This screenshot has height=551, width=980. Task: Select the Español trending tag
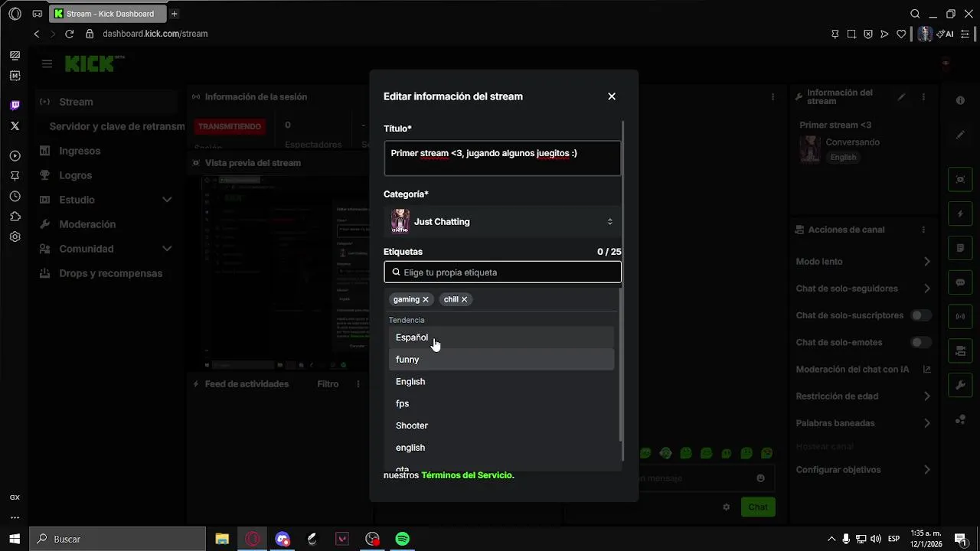[501, 337]
